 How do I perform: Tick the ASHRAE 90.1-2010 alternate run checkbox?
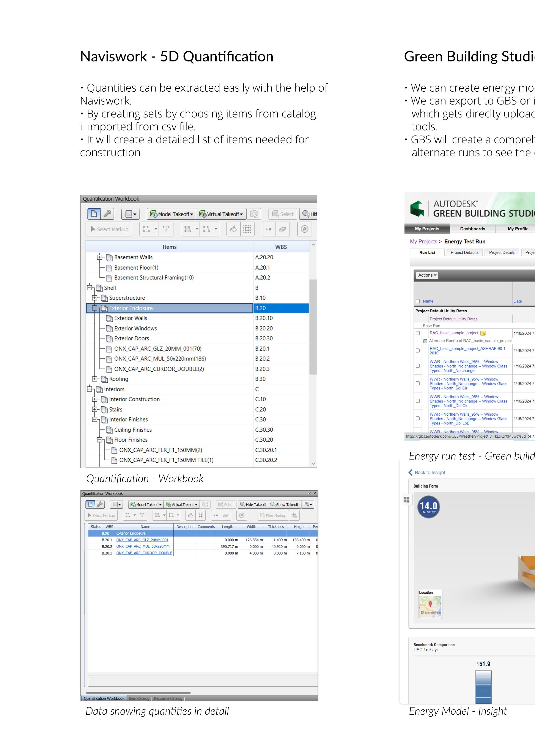(418, 350)
